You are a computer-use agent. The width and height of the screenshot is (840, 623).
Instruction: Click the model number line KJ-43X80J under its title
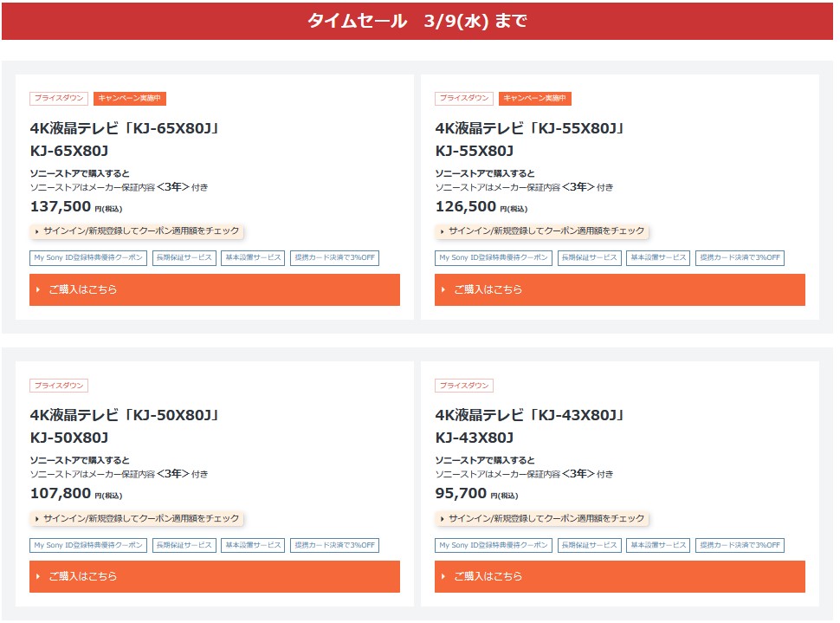click(474, 438)
